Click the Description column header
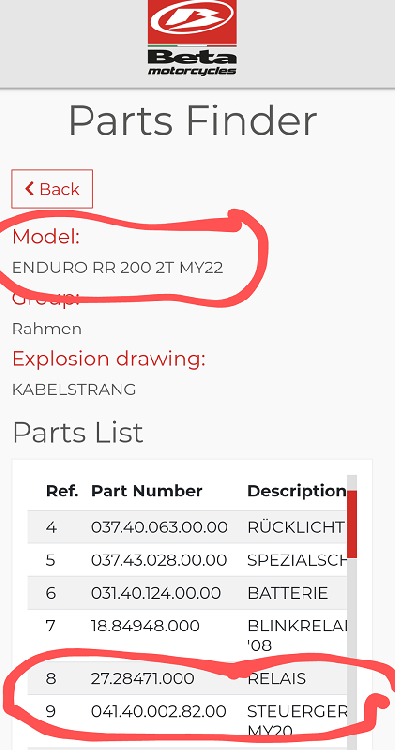This screenshot has width=395, height=750. pos(296,491)
